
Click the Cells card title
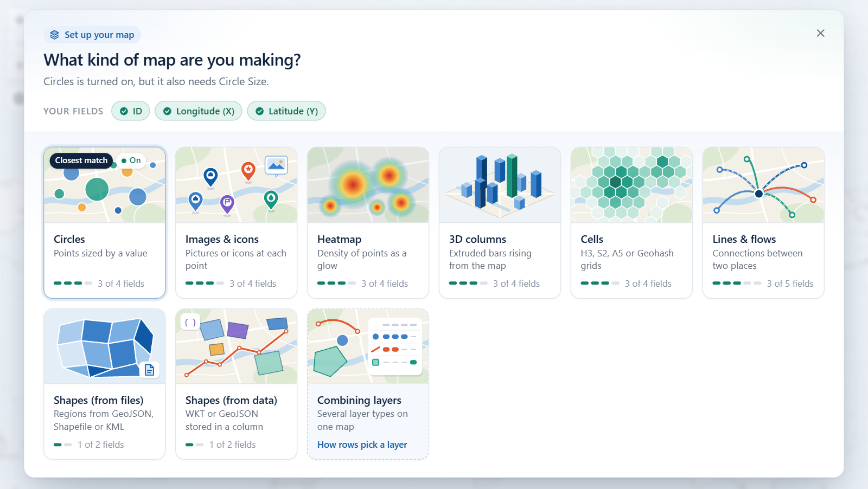(x=592, y=239)
